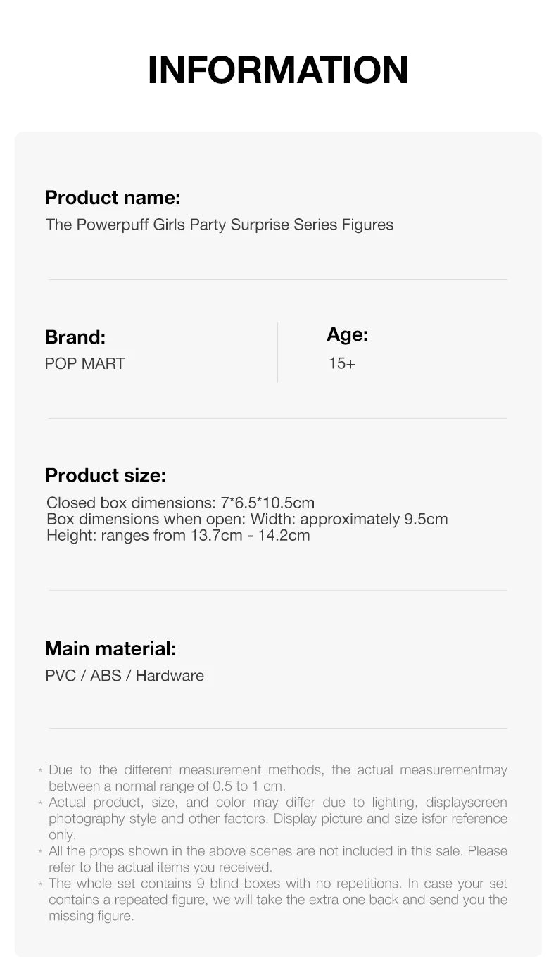Select the 15+ age value

point(342,364)
